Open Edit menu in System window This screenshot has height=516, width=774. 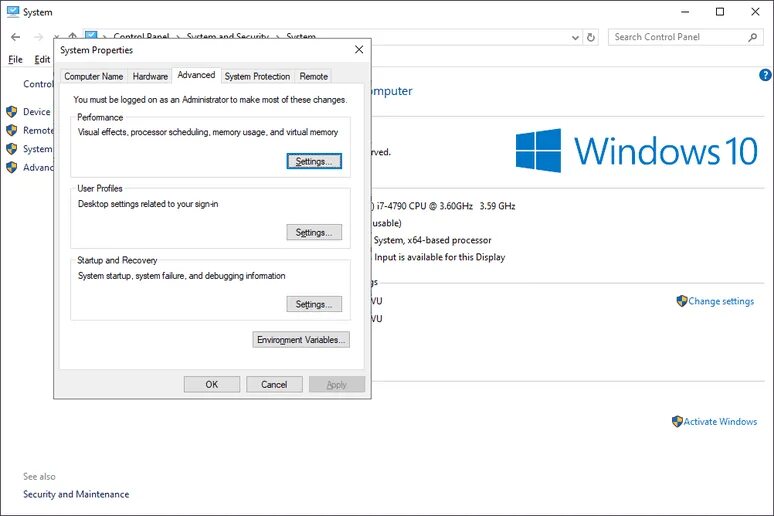tap(42, 59)
